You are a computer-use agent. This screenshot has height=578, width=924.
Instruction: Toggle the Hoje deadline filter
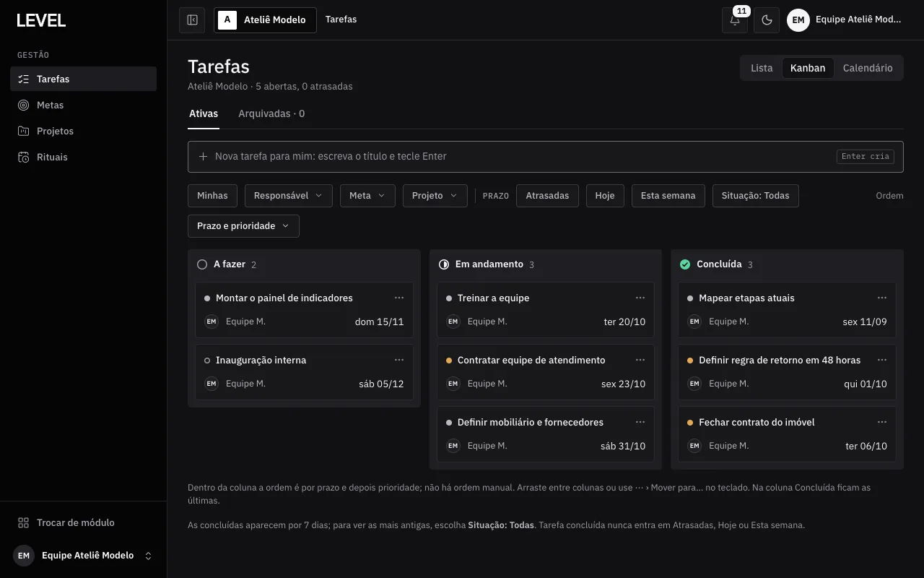point(605,196)
